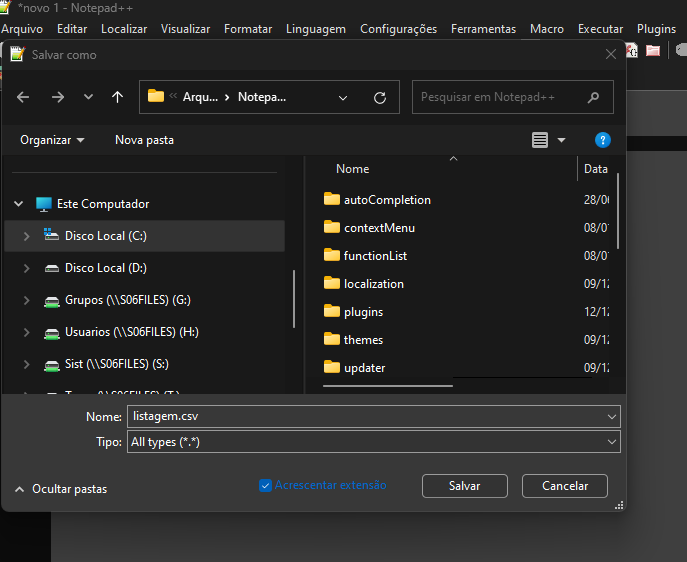This screenshot has height=562, width=687.
Task: Select the updater folder icon
Action: [x=332, y=368]
